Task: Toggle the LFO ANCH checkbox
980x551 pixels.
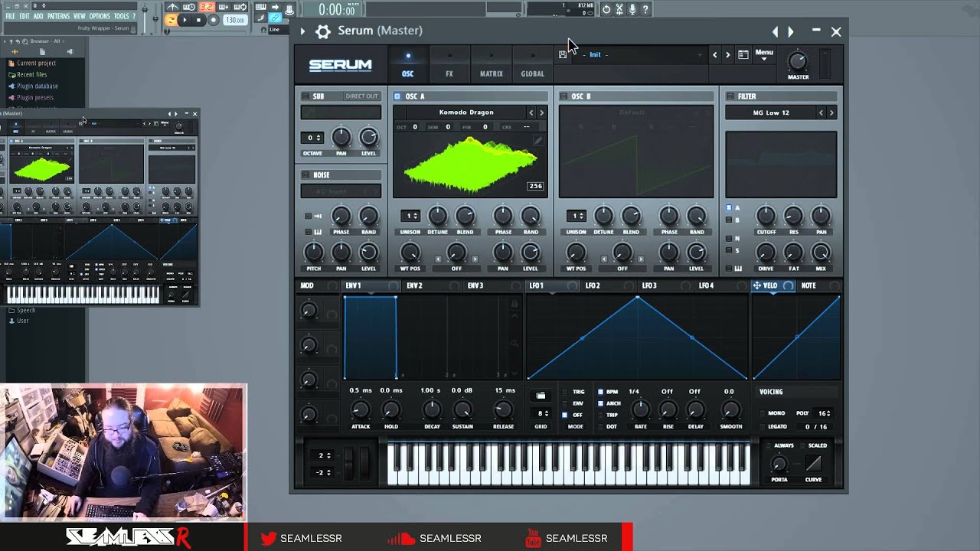Action: tap(600, 403)
